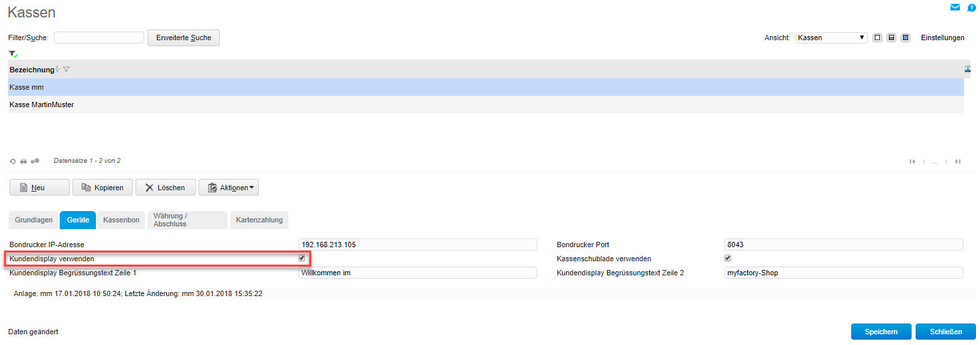Expand the Aktionen dropdown button
The height and width of the screenshot is (345, 980).
(x=229, y=188)
